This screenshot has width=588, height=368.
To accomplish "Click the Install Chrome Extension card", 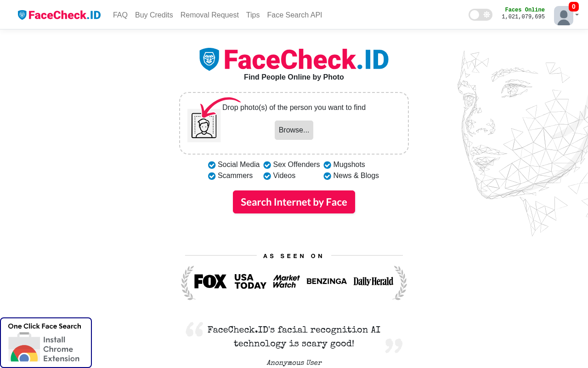I will coord(45,342).
